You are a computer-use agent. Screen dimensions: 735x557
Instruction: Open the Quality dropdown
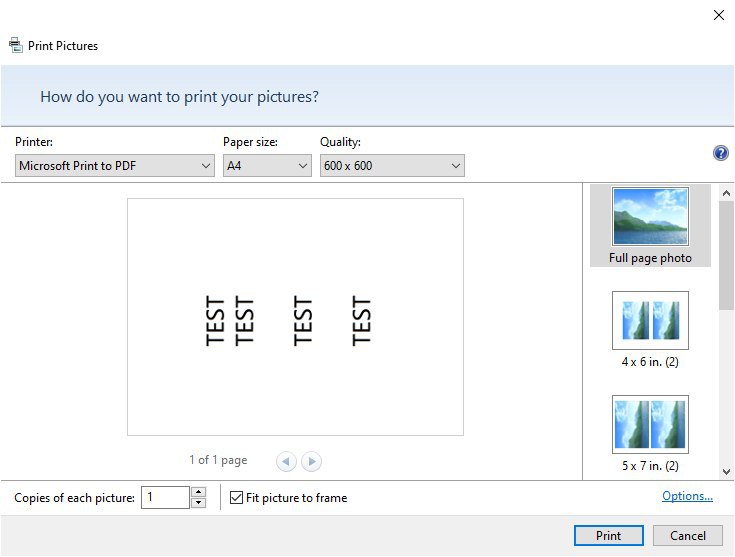point(392,166)
